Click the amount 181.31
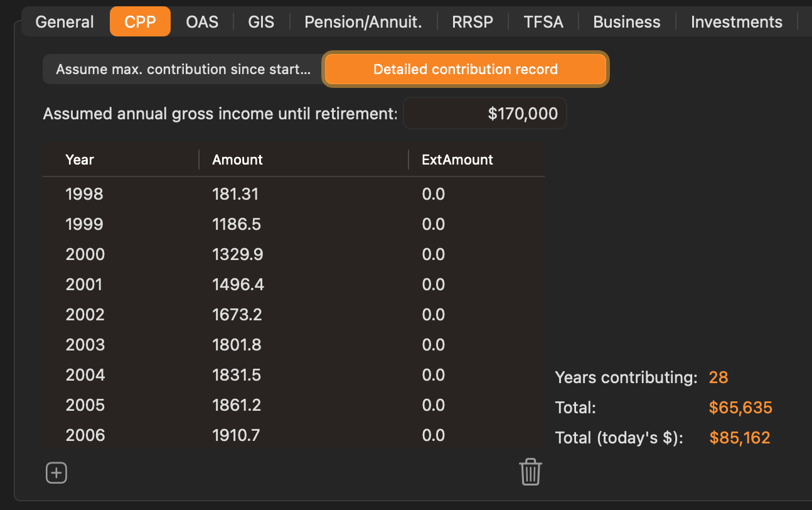The height and width of the screenshot is (510, 812). pyautogui.click(x=235, y=194)
